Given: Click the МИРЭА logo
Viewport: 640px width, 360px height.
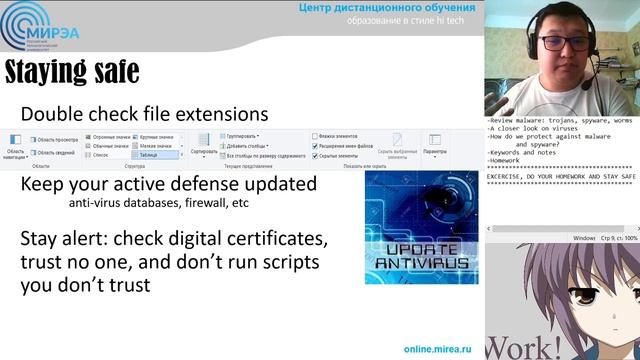Looking at the screenshot, I should click(x=39, y=26).
